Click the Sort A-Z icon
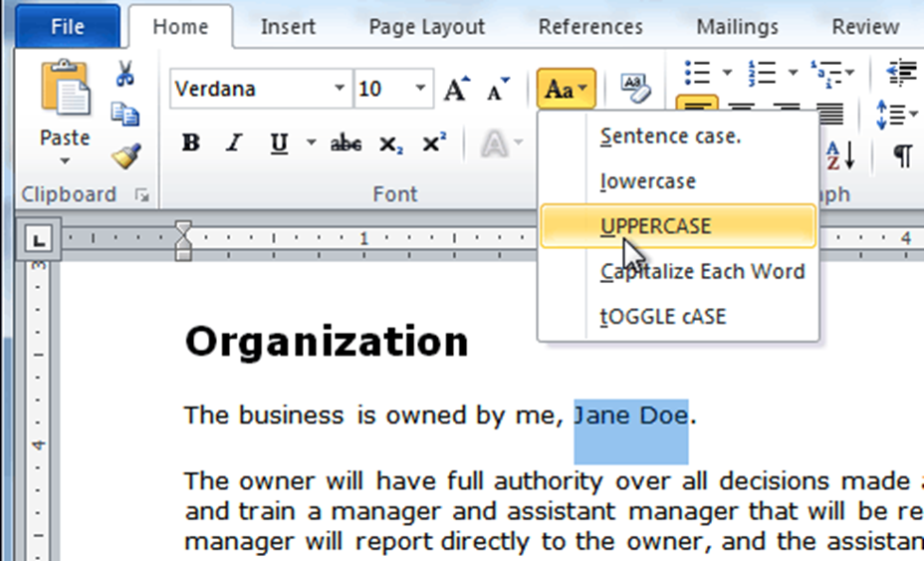Viewport: 924px width, 561px height. pyautogui.click(x=841, y=155)
